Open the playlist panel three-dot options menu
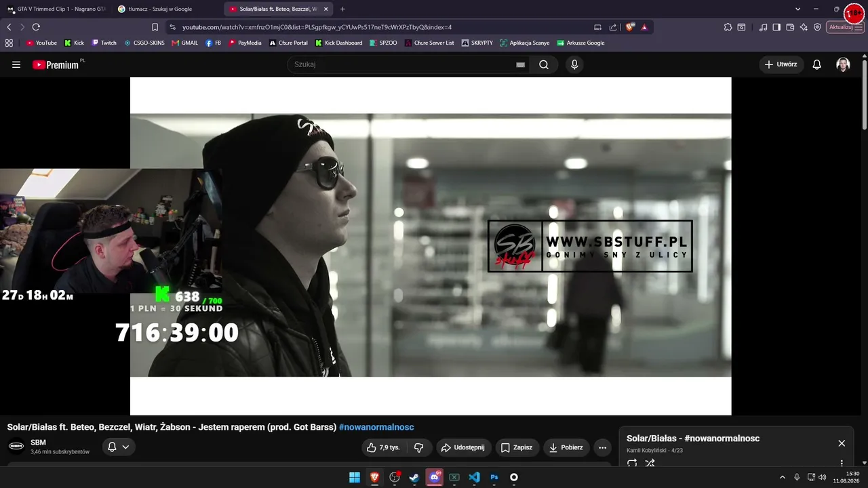Image resolution: width=868 pixels, height=488 pixels. 842,464
